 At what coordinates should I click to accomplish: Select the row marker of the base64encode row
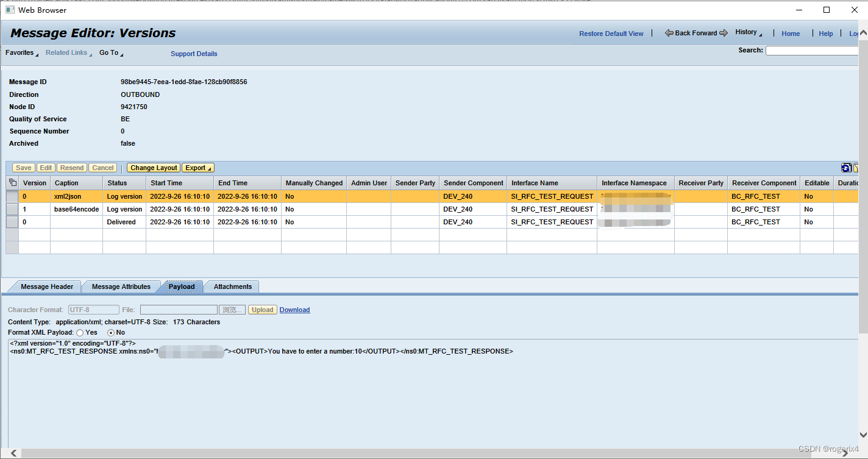pyautogui.click(x=12, y=209)
